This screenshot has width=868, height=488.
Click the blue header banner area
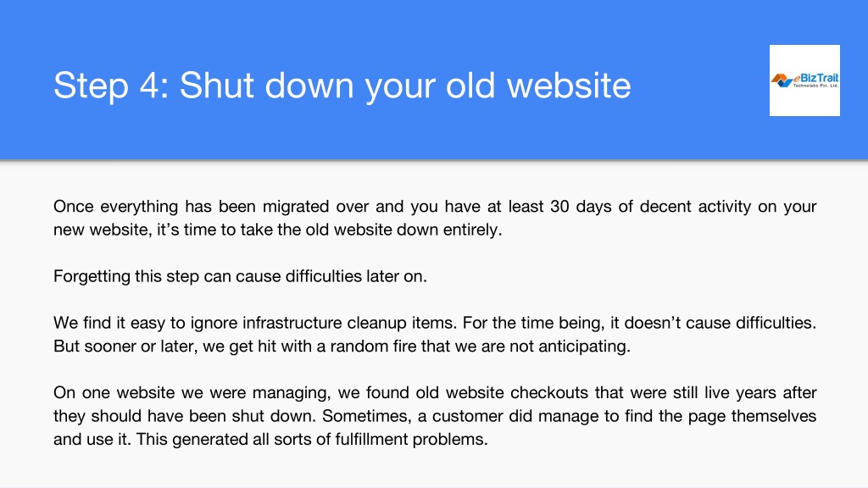click(x=434, y=80)
